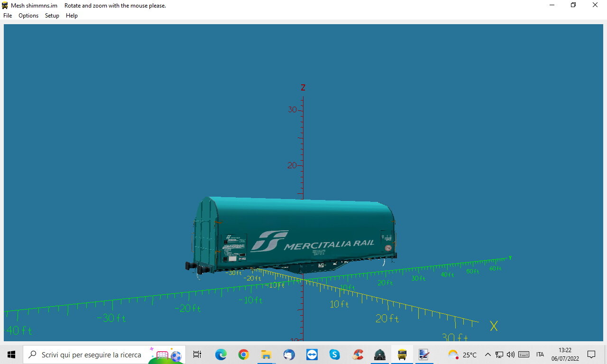This screenshot has height=364, width=607.
Task: Open the image editor app next to train icon
Action: pos(424,355)
